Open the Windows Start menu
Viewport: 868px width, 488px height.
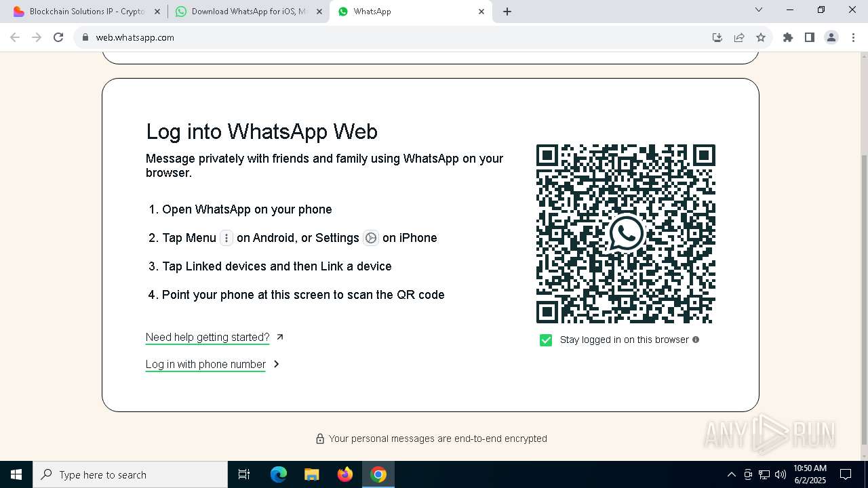tap(16, 474)
